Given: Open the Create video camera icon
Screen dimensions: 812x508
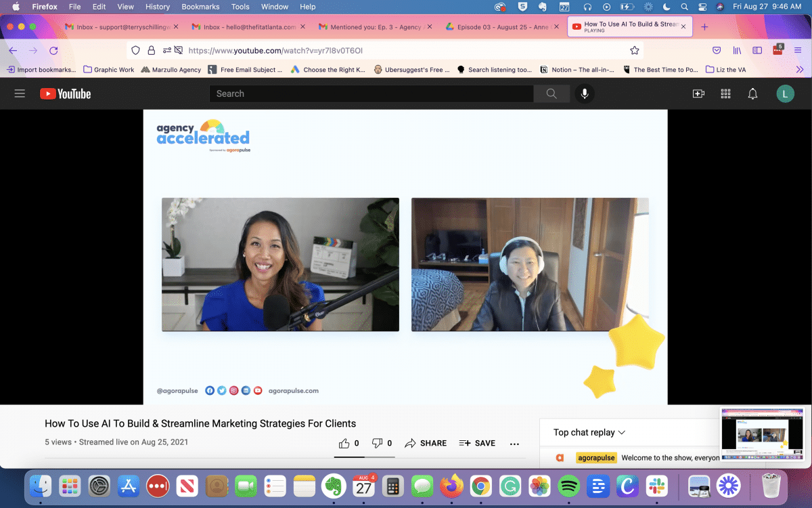Looking at the screenshot, I should pyautogui.click(x=698, y=93).
